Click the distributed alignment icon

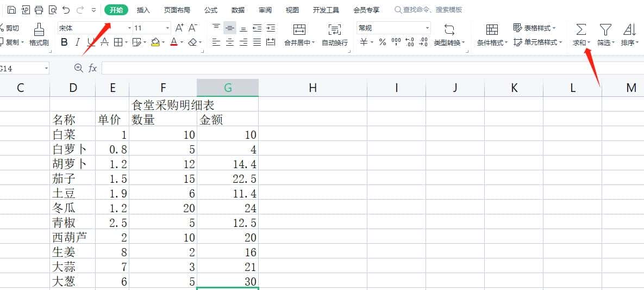click(271, 42)
